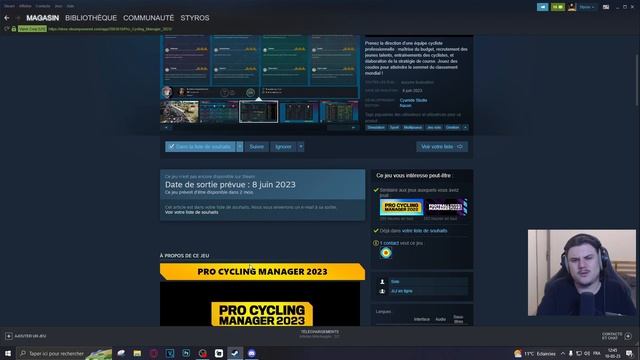The image size is (640, 360).
Task: Select the race photo screenshot thumbnail
Action: point(179,111)
